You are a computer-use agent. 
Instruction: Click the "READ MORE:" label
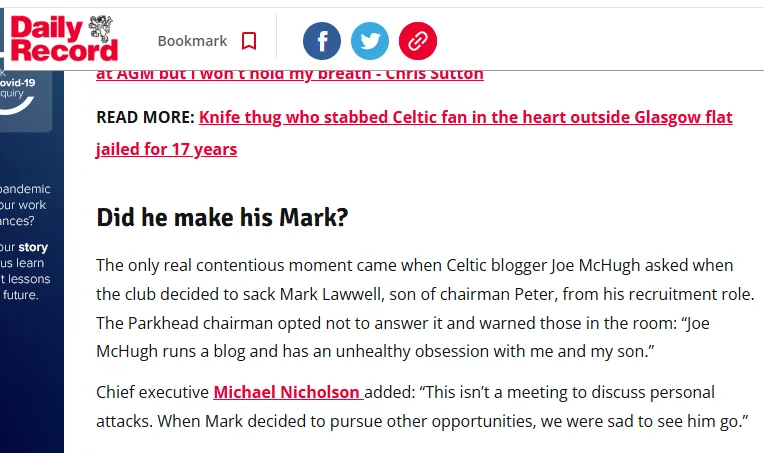click(x=145, y=117)
